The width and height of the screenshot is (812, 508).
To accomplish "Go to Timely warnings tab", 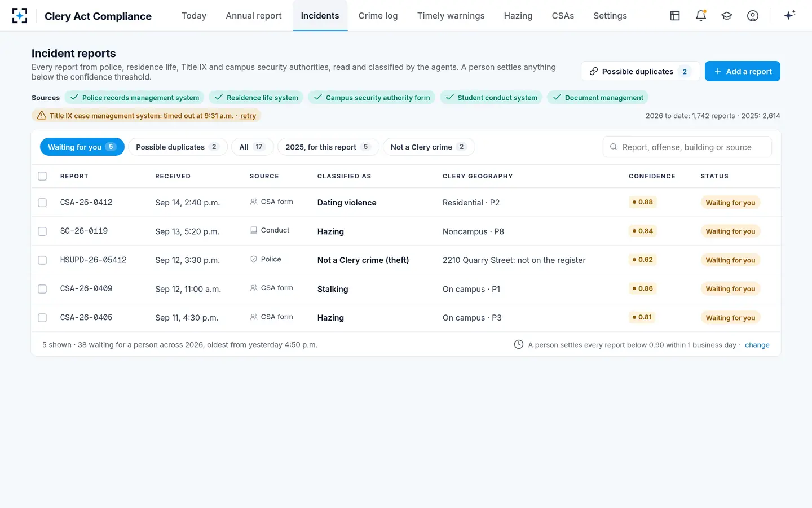I will click(x=451, y=16).
